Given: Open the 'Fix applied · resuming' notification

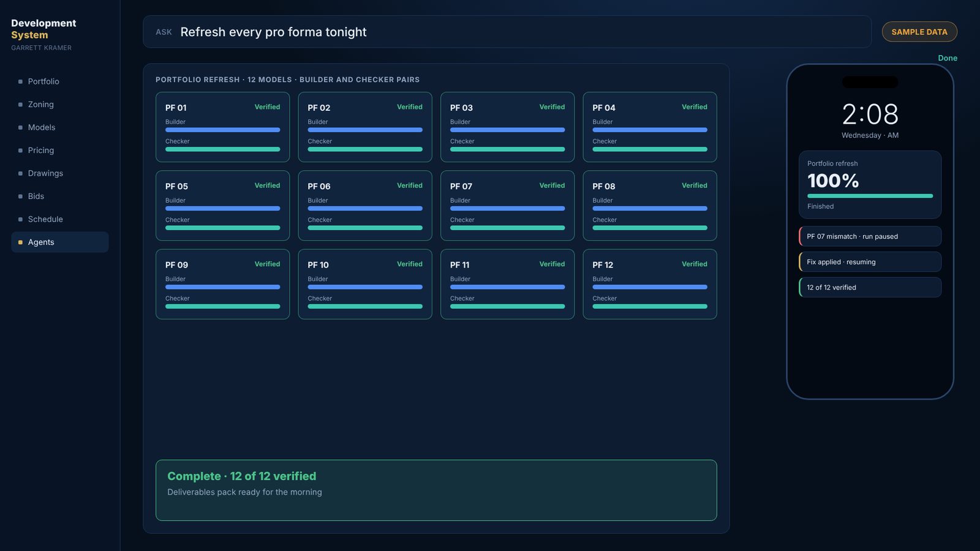Looking at the screenshot, I should [x=870, y=262].
